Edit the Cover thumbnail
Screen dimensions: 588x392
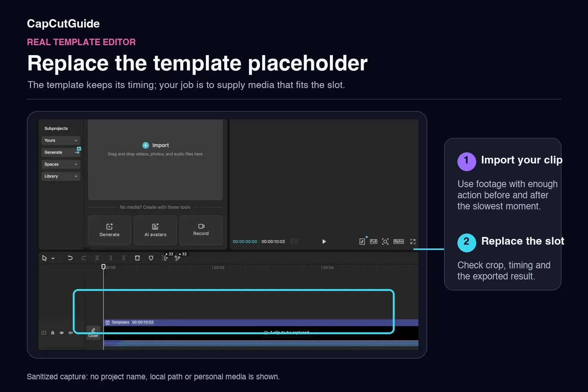click(x=93, y=332)
